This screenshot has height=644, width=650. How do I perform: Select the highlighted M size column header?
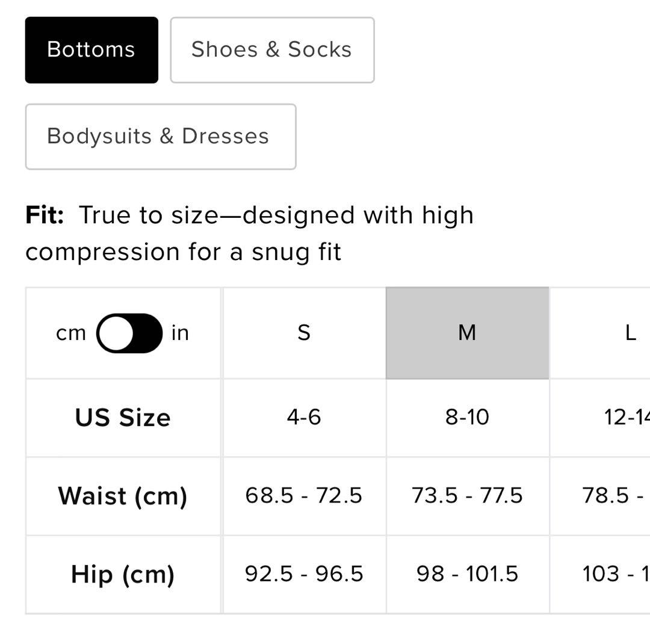[467, 333]
